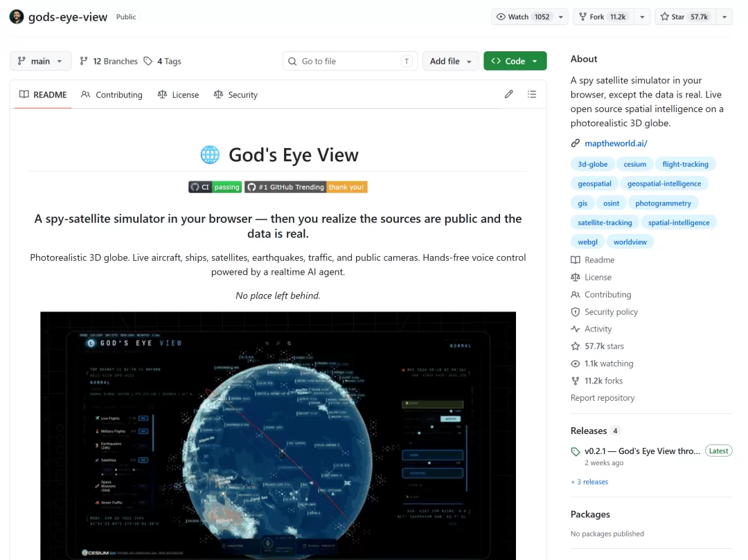Click the CI passing badge
748x560 pixels.
click(215, 187)
